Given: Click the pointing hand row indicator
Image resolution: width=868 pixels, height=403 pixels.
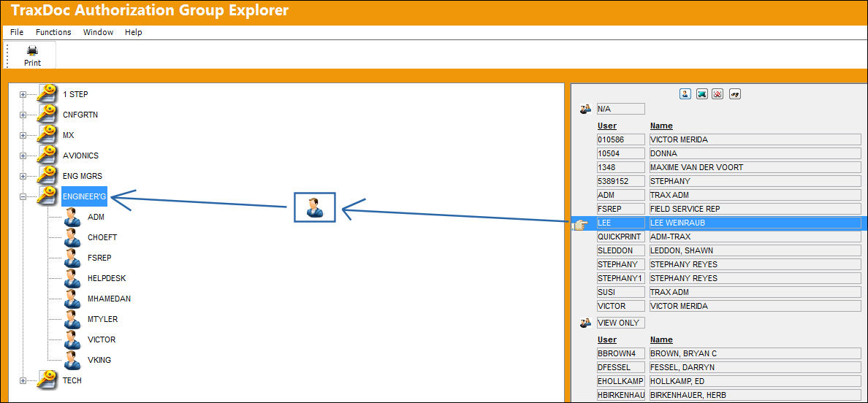Looking at the screenshot, I should pos(581,224).
